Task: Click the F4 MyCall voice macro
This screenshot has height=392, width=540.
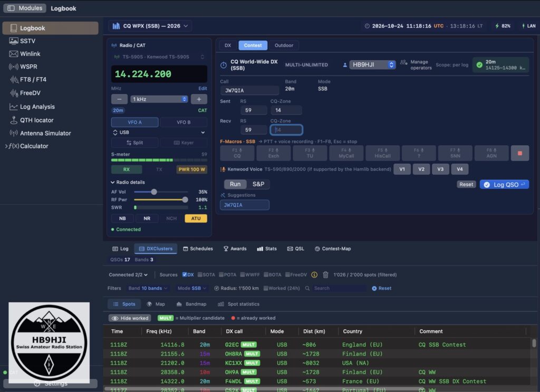Action: [x=346, y=153]
